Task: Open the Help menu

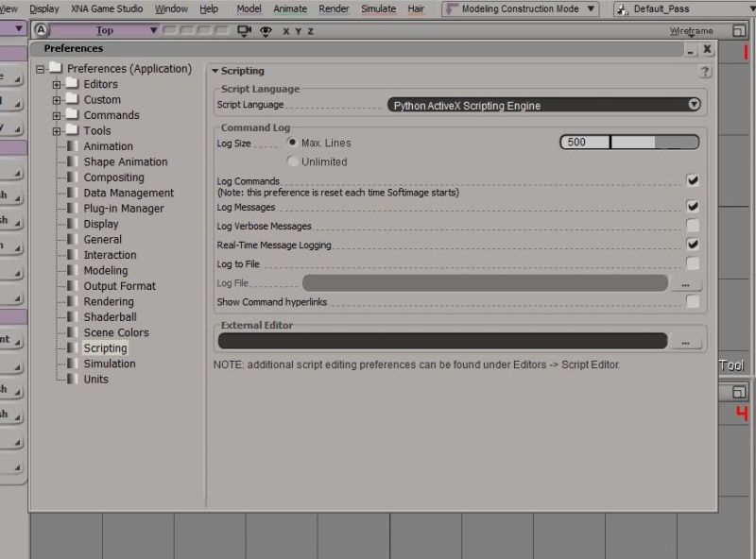Action: tap(209, 8)
